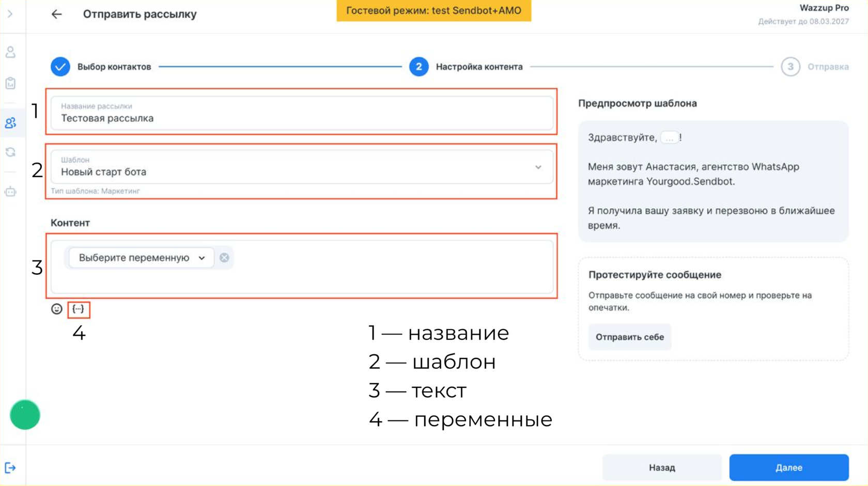Image resolution: width=868 pixels, height=486 pixels.
Task: Click the 'Я получила вашу заявку' preview paragraph
Action: pos(711,218)
